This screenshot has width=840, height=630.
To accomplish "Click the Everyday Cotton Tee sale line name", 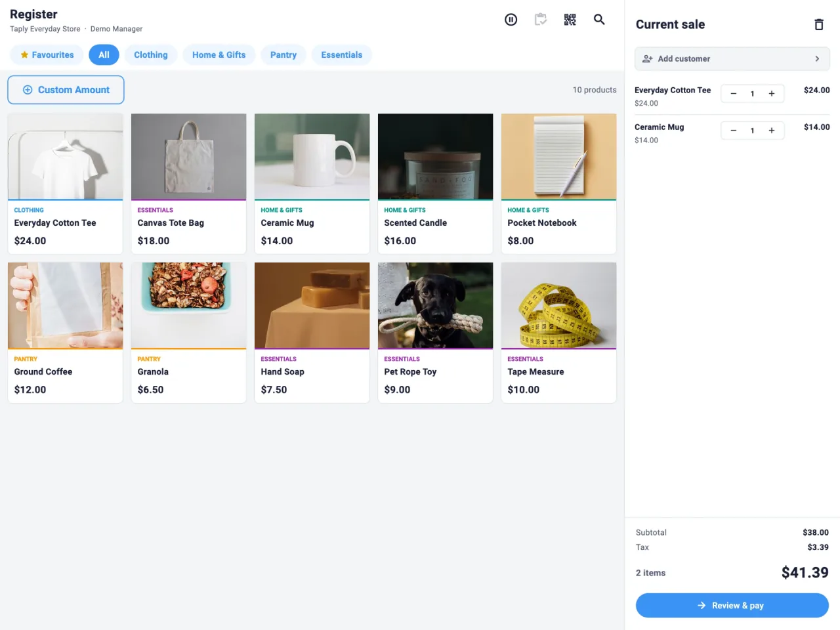I will (x=673, y=91).
